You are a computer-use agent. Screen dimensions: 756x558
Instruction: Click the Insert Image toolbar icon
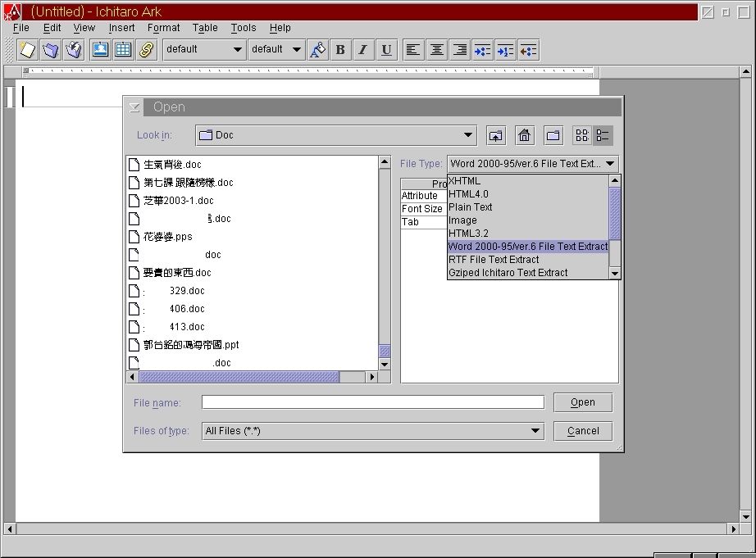pos(100,50)
